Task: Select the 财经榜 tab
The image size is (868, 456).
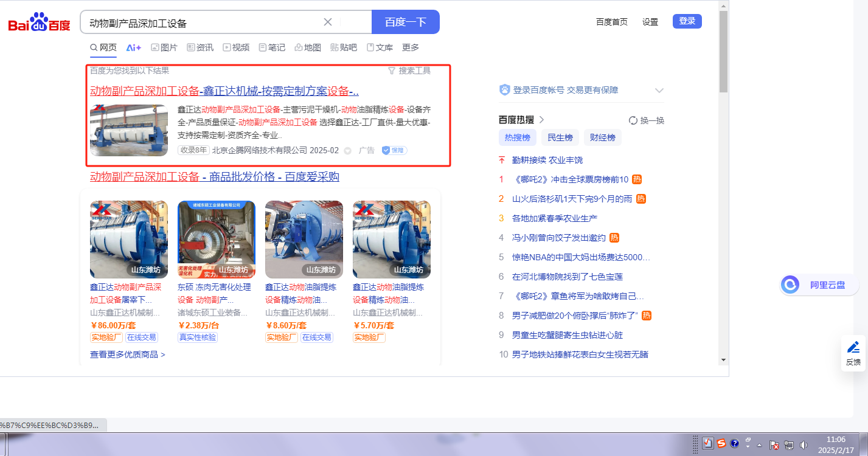Action: tap(603, 137)
